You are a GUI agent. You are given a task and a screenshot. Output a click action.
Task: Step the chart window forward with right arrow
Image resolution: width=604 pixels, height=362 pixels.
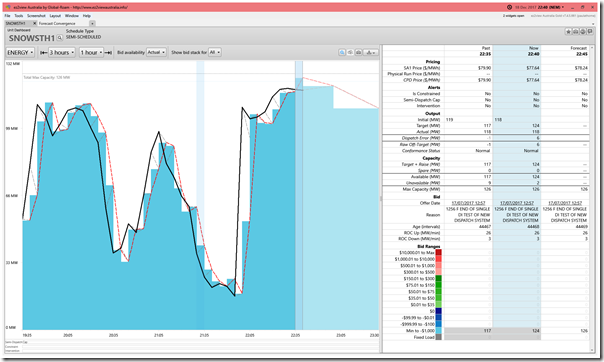pyautogui.click(x=108, y=52)
